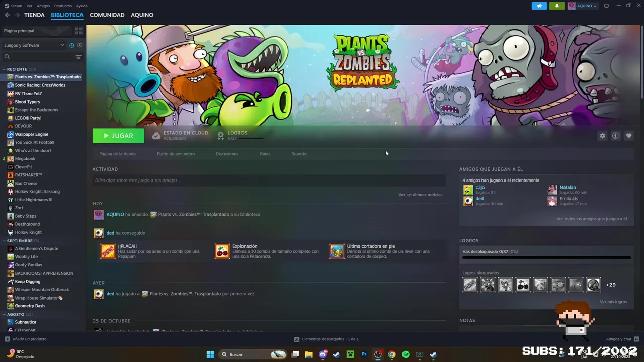Go back with the left arrow
Image resolution: width=644 pixels, height=362 pixels.
[x=7, y=15]
